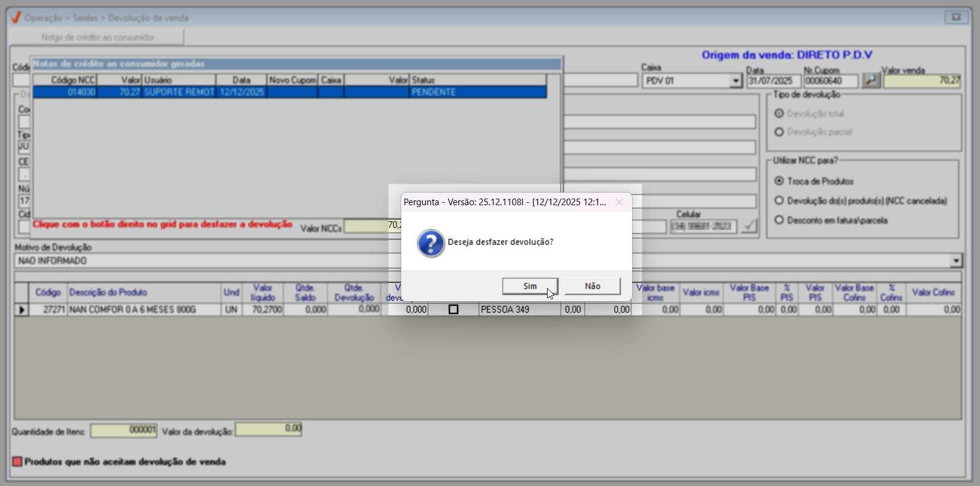The height and width of the screenshot is (486, 980).
Task: Click the Qtde. Saldo column header
Action: (x=305, y=293)
